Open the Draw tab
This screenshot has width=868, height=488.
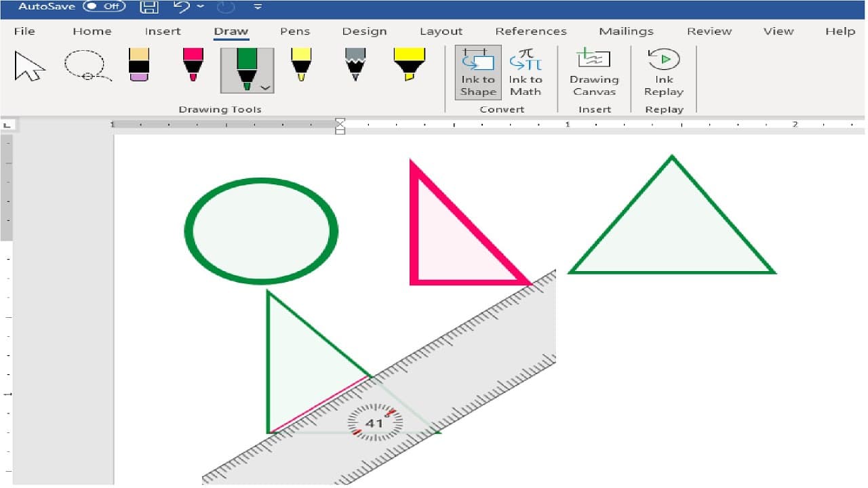[x=231, y=31]
